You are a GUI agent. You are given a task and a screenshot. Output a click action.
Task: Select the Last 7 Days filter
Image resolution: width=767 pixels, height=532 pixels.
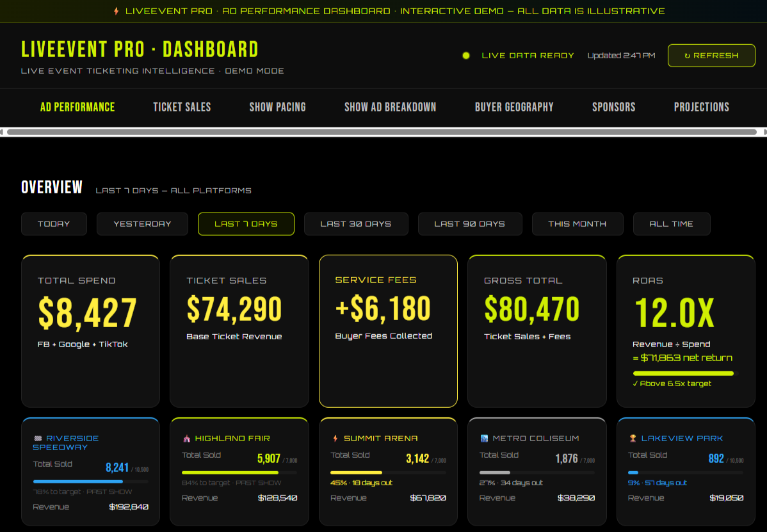point(246,224)
